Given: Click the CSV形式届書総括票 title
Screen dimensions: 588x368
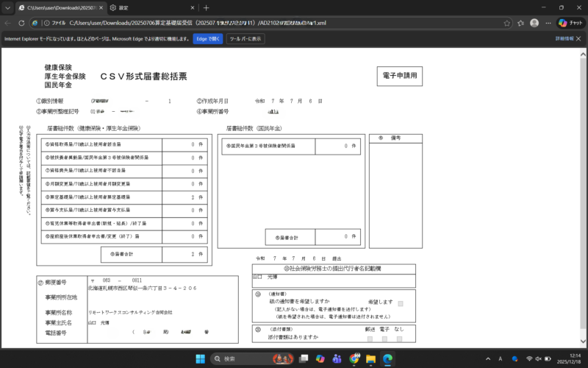Looking at the screenshot, I should (x=143, y=77).
